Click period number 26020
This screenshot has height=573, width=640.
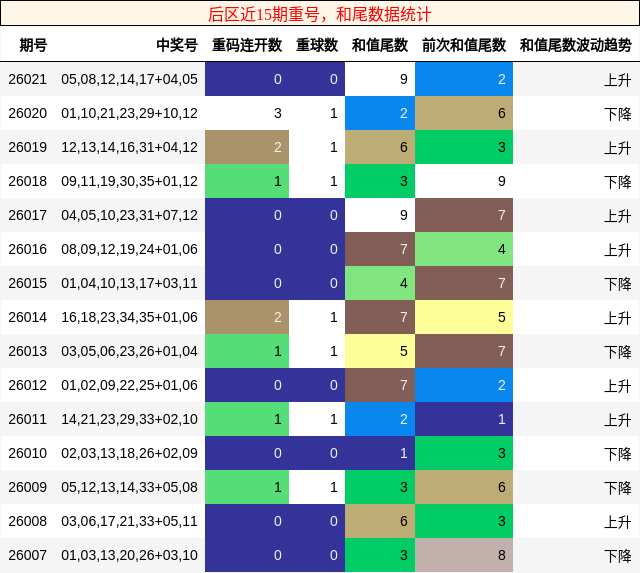[x=28, y=113]
